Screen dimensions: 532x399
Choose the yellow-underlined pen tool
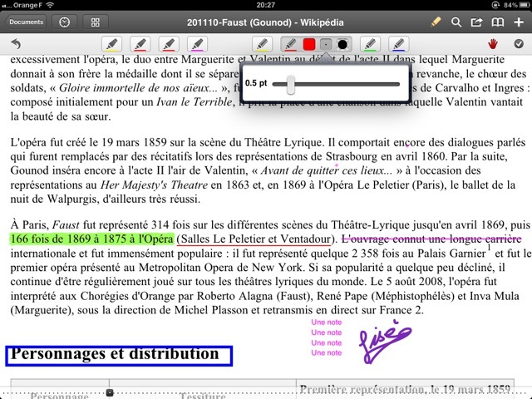(263, 44)
